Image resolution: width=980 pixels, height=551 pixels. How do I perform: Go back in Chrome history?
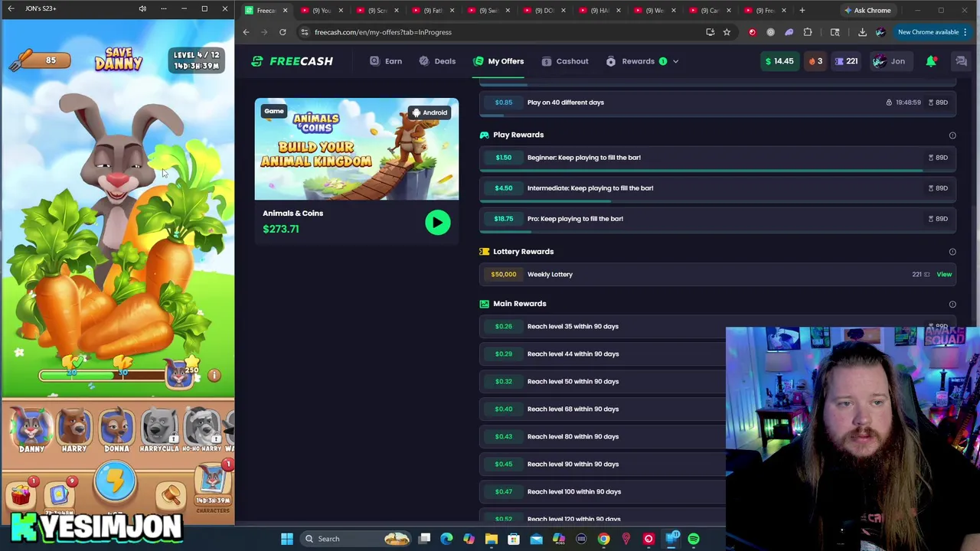[x=246, y=32]
